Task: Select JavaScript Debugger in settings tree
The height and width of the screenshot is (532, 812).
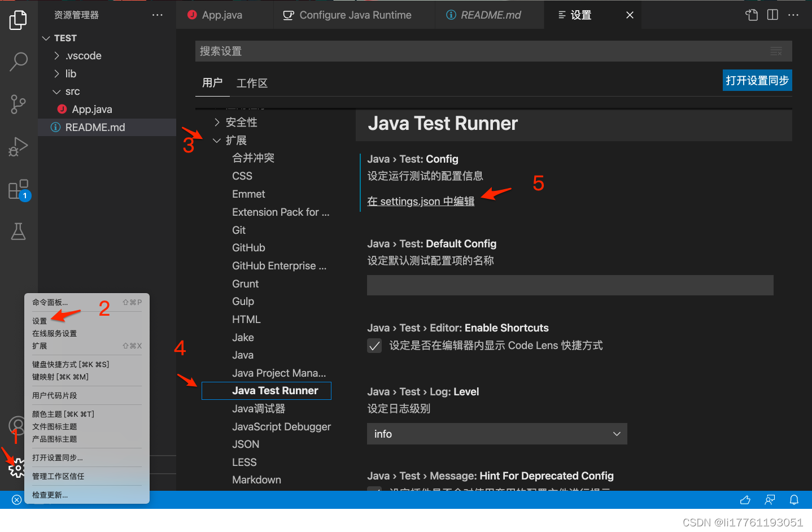Action: (281, 426)
